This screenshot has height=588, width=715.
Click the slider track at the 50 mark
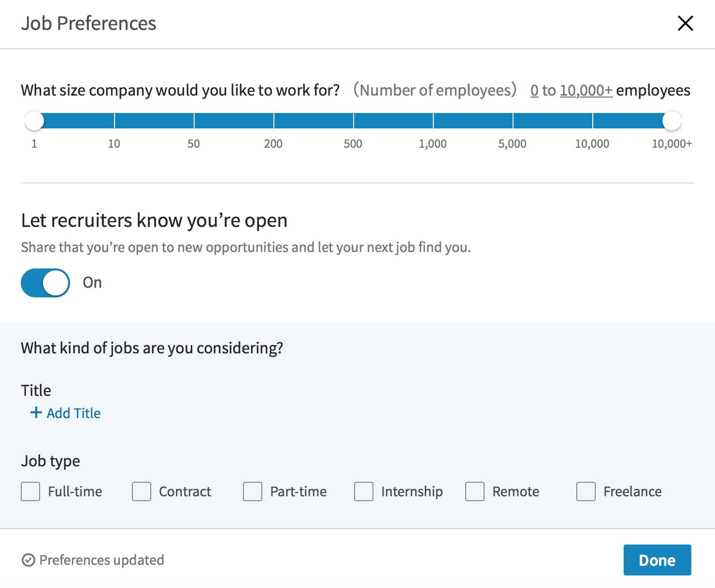[194, 121]
